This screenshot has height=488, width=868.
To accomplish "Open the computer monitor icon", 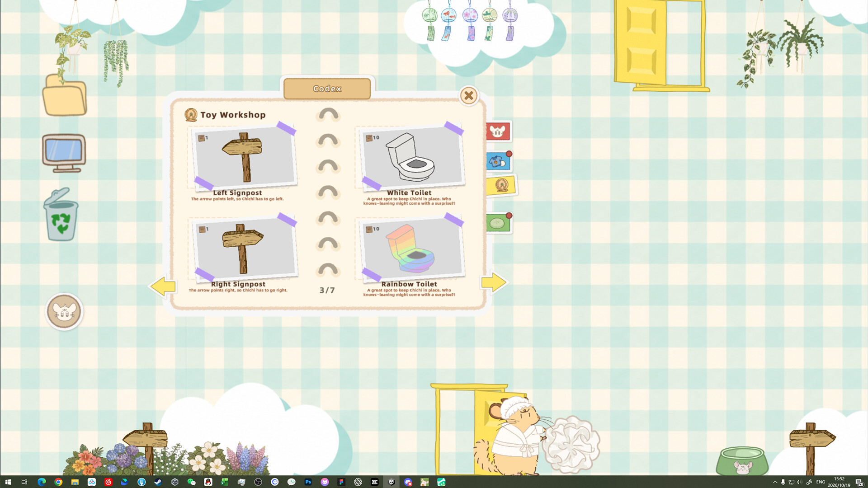I will (64, 153).
